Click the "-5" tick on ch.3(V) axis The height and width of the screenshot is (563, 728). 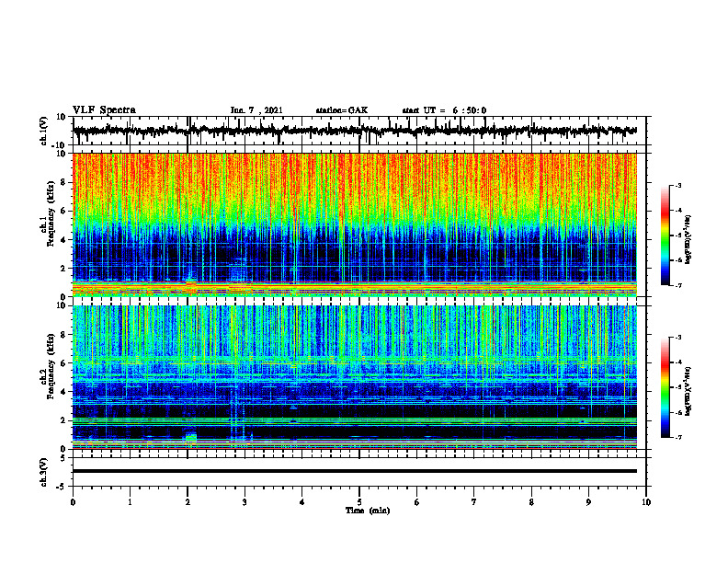click(x=63, y=487)
